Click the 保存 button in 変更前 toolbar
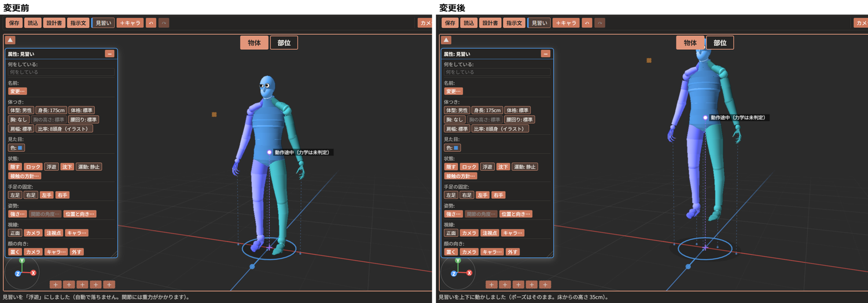868x303 pixels. click(14, 23)
